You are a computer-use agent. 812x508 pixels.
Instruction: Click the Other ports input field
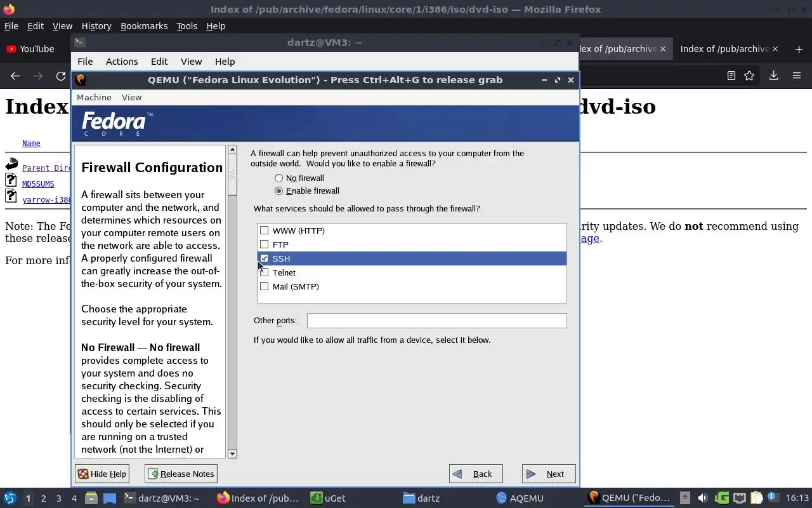click(x=436, y=321)
